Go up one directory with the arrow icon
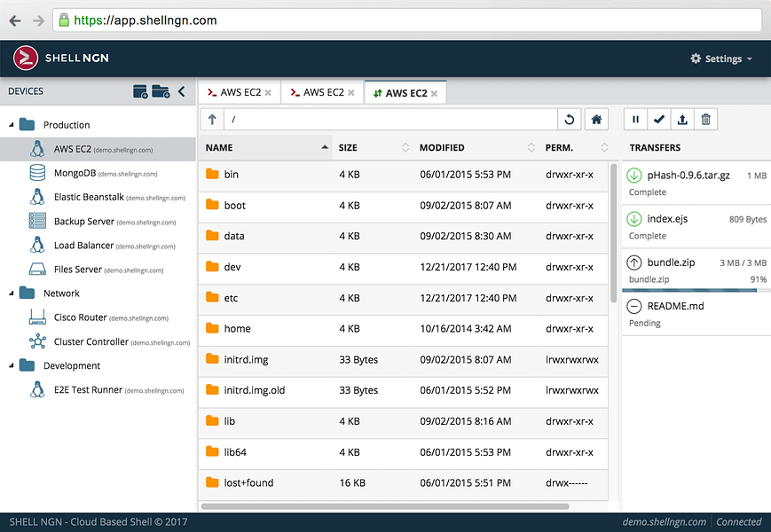Image resolution: width=771 pixels, height=532 pixels. click(212, 120)
